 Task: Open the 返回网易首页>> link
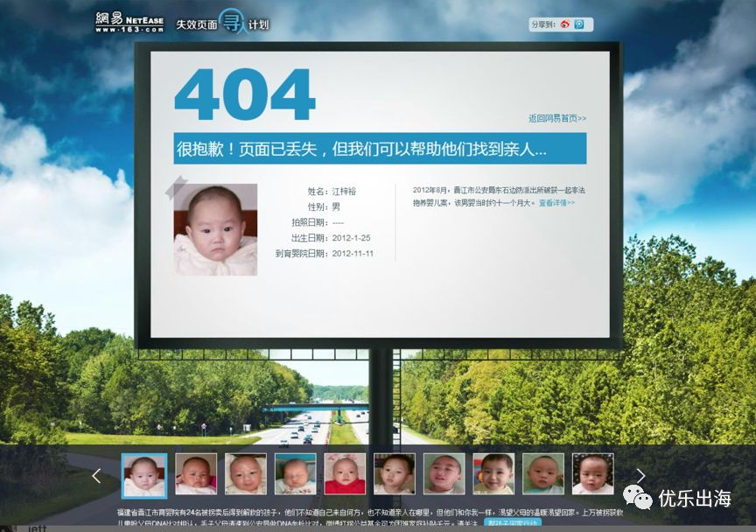(556, 118)
